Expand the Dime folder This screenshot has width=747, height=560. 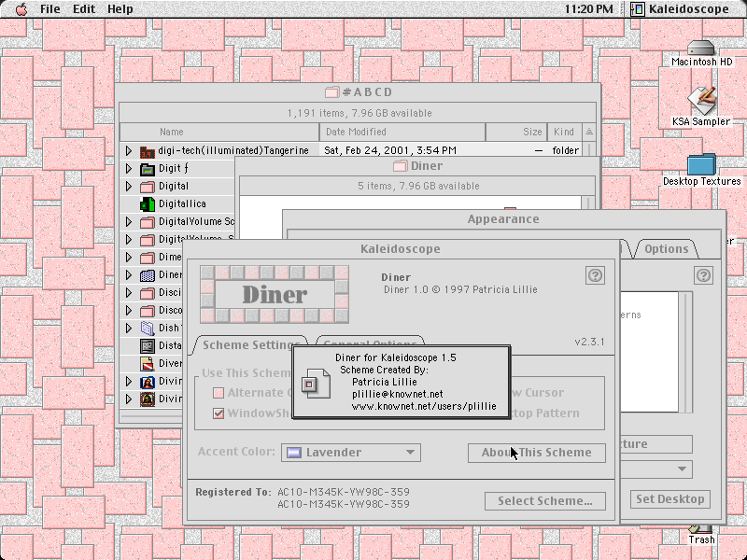tap(129, 258)
